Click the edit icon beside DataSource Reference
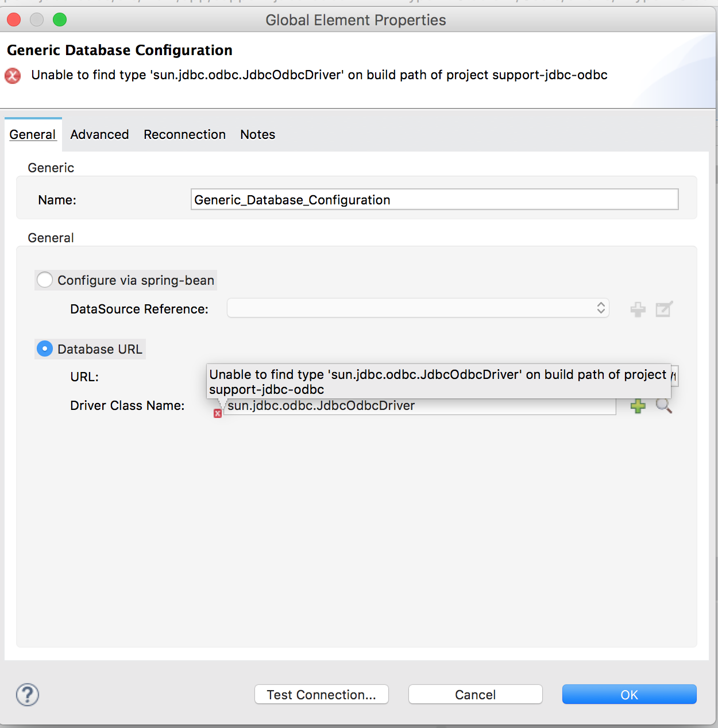The width and height of the screenshot is (718, 728). click(x=664, y=309)
